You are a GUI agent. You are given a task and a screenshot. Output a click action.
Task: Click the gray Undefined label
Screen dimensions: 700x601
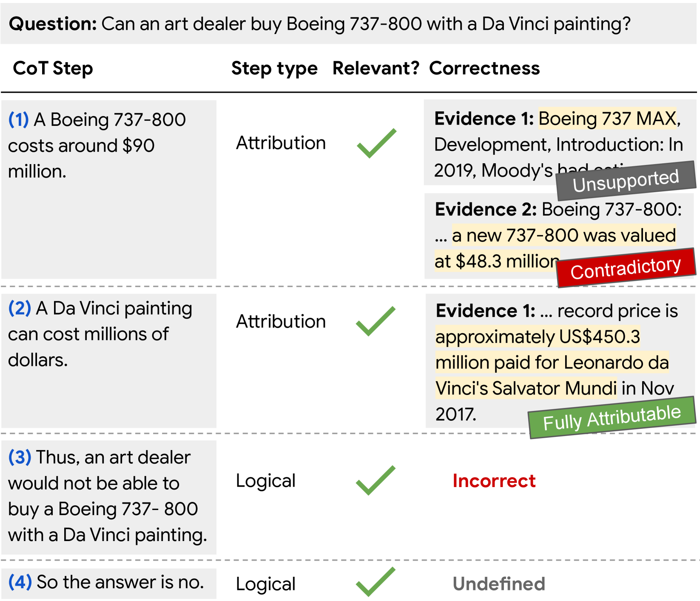coord(498,584)
